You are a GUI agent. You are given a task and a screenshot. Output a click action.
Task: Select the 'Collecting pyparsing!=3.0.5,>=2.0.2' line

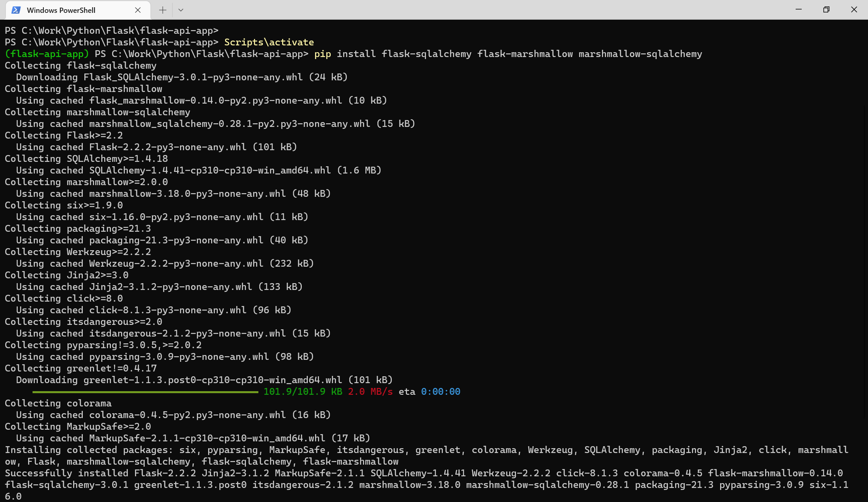(x=103, y=345)
